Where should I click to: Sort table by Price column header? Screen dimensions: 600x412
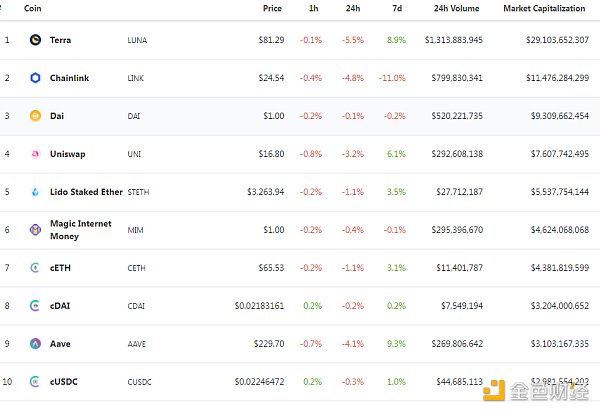click(x=272, y=8)
